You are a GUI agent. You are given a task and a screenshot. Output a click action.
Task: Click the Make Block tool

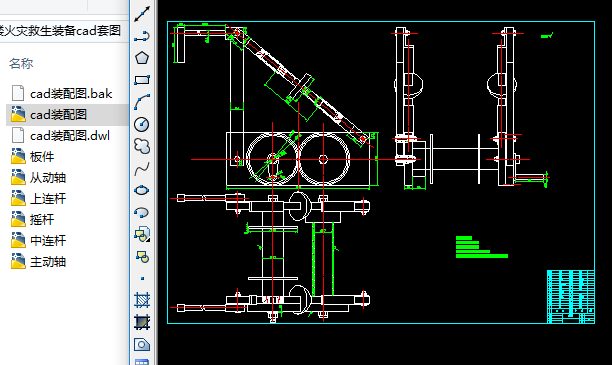click(x=142, y=257)
